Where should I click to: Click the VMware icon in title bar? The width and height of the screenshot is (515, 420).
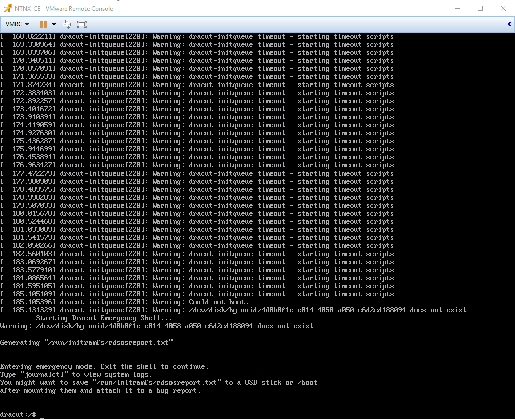[x=8, y=8]
